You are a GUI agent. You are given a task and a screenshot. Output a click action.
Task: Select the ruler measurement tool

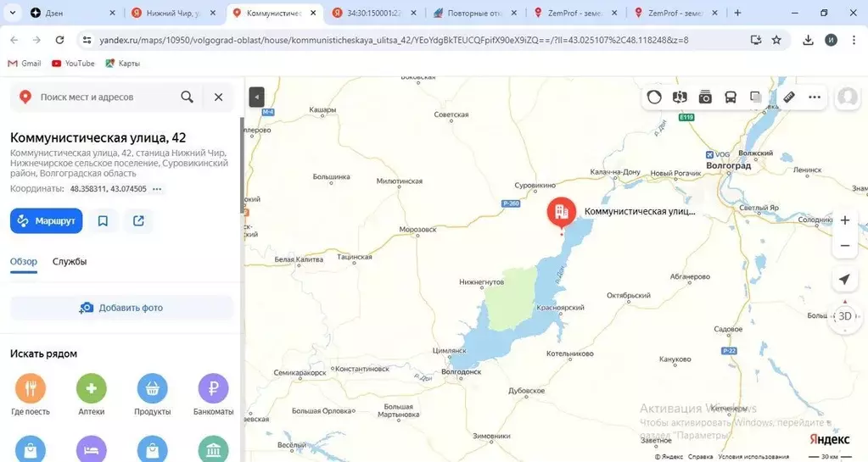788,97
